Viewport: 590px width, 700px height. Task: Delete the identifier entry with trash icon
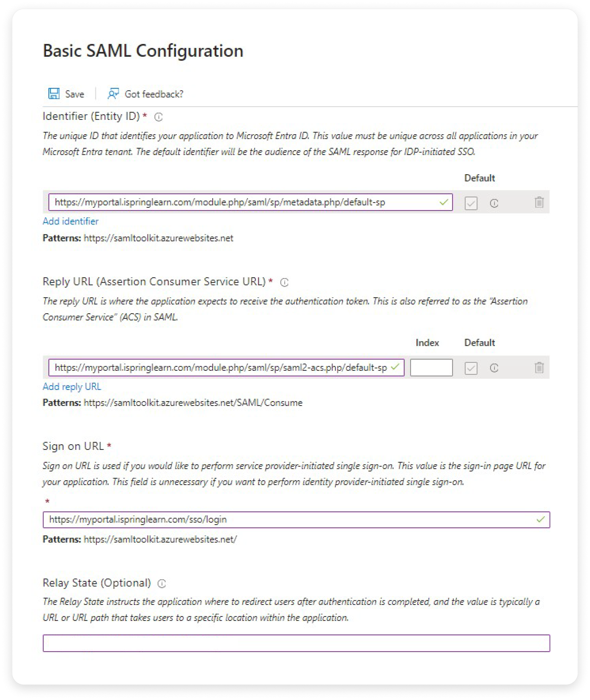[x=539, y=202]
